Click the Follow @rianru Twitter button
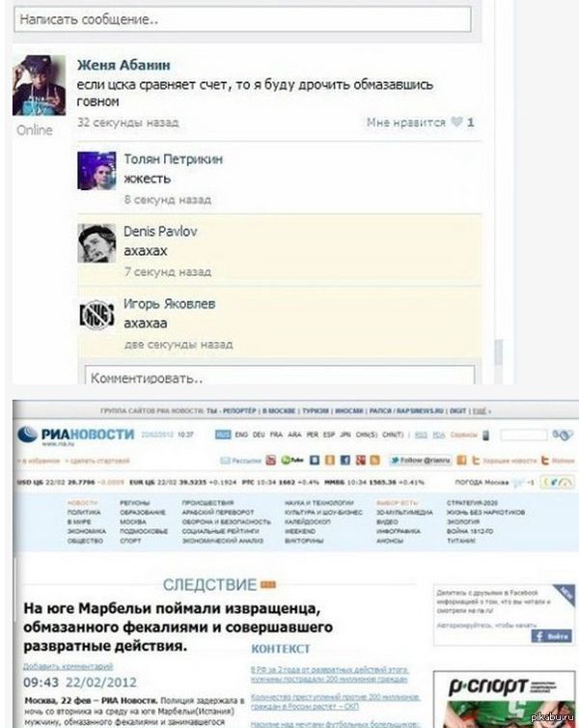The image size is (579, 728). [x=421, y=461]
